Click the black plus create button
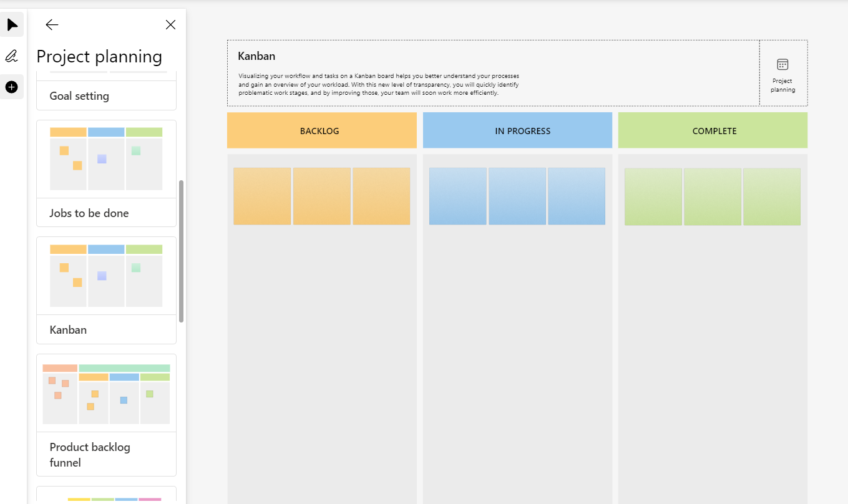 point(11,87)
